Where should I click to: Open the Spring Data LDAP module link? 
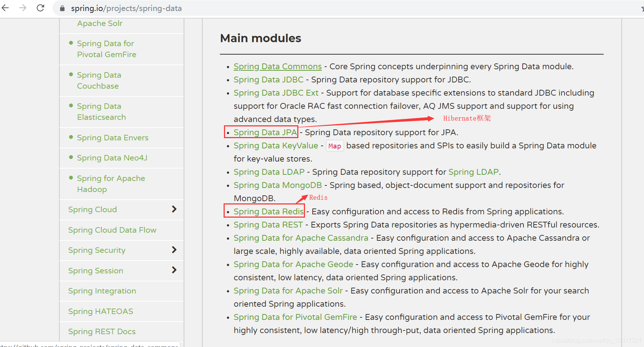coord(269,172)
